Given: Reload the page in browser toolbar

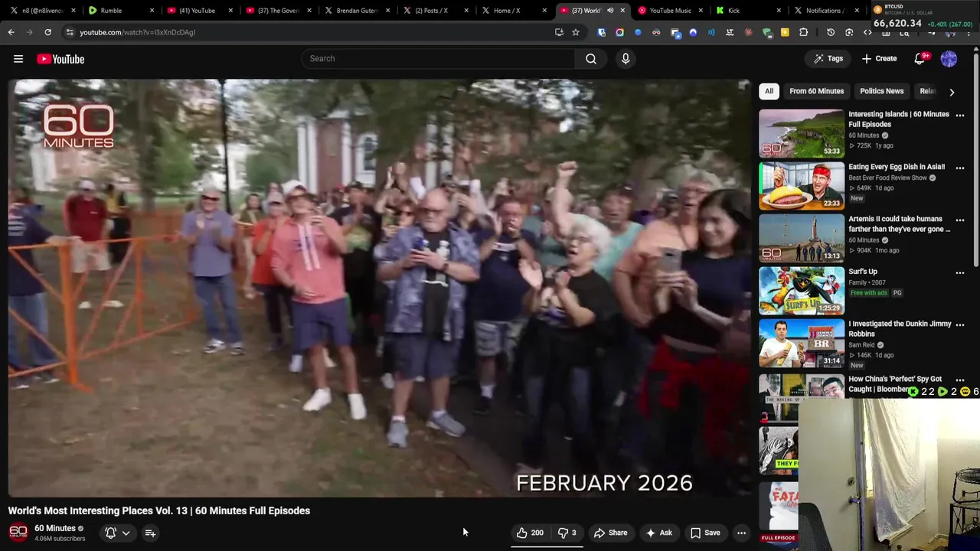Looking at the screenshot, I should (47, 32).
